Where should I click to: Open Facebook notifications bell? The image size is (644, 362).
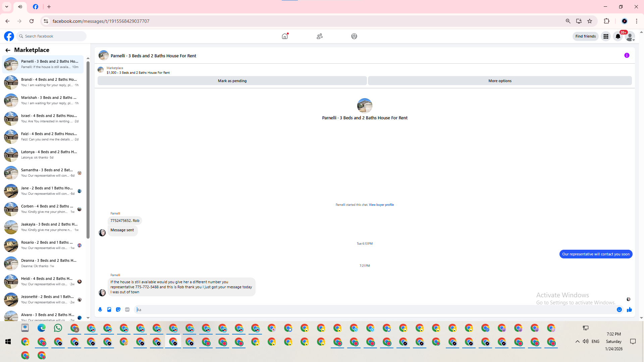[x=618, y=36]
